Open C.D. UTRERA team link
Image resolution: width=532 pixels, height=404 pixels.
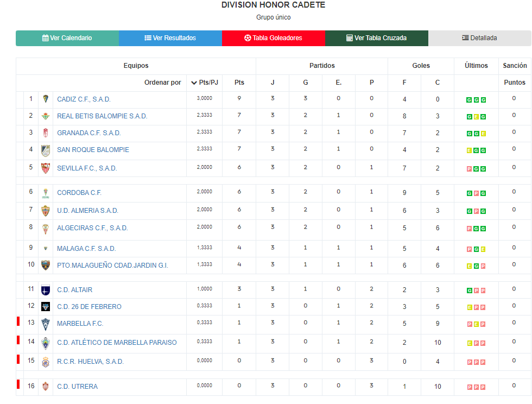(x=77, y=387)
